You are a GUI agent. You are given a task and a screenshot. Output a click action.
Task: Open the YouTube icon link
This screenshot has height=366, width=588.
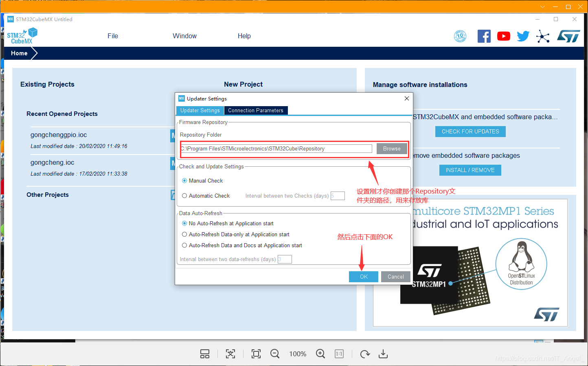pos(504,36)
